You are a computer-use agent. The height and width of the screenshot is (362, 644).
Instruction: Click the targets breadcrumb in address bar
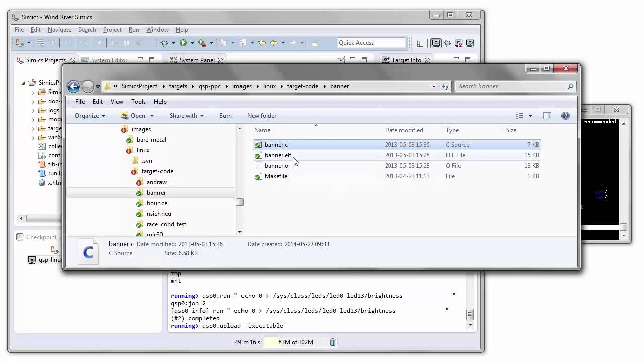pyautogui.click(x=178, y=86)
